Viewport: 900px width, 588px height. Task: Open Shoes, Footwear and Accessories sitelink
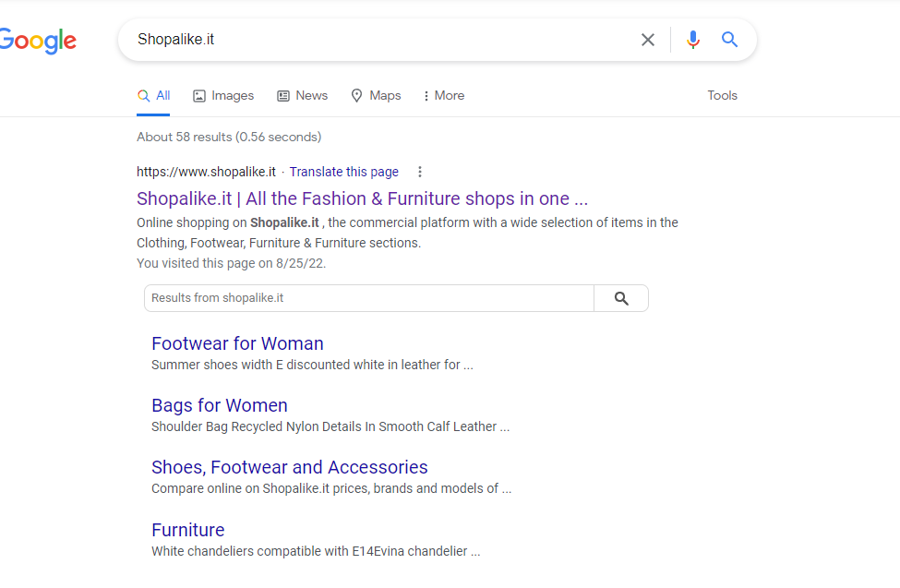pos(289,467)
